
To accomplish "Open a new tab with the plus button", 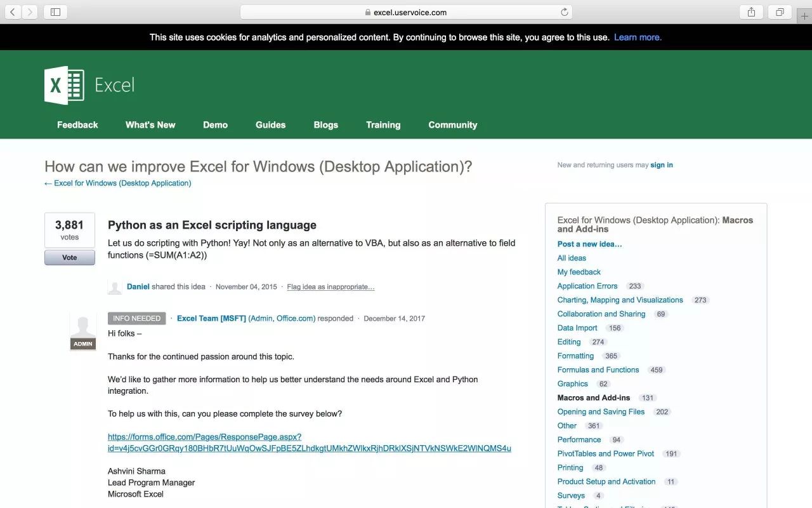I will (805, 17).
